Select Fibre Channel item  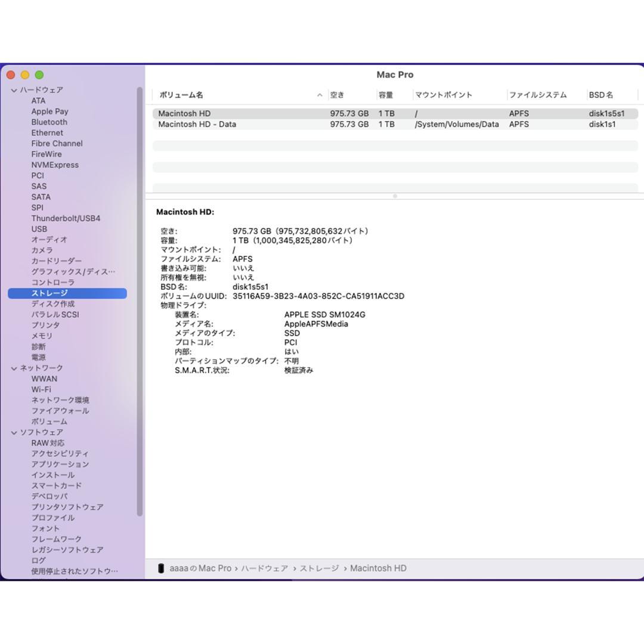[x=57, y=143]
